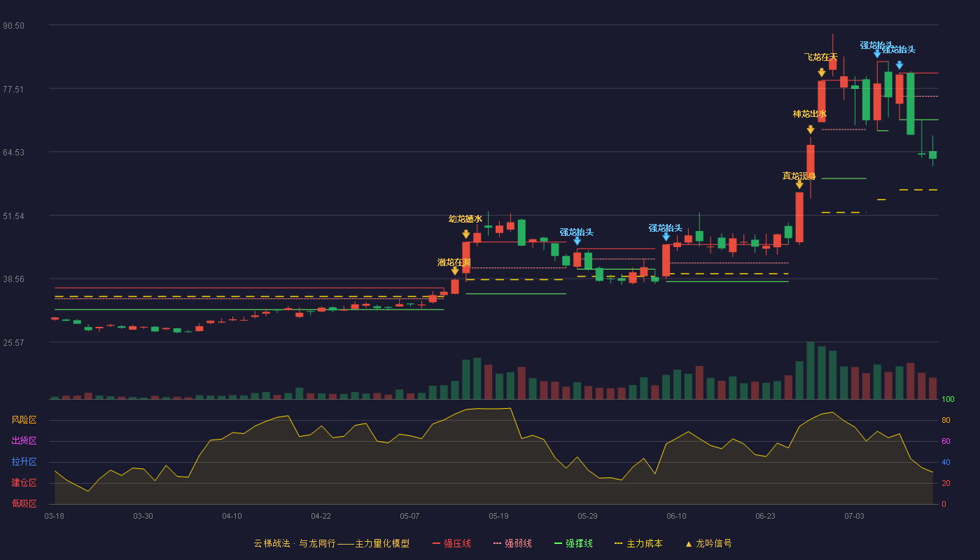Click the yellow arrow under 飞龙在天
Screen dimensions: 980x560
pos(822,73)
